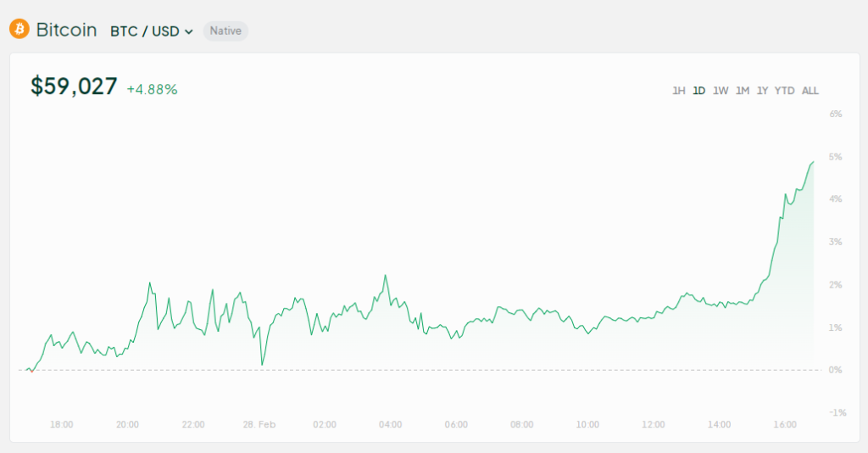This screenshot has width=868, height=453.
Task: Switch chart to 1W range
Action: 721,91
